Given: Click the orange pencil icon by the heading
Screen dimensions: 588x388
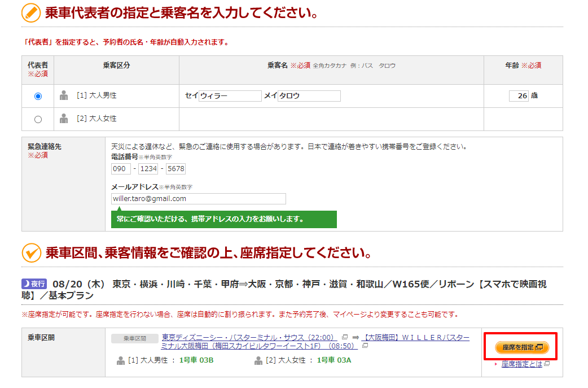Looking at the screenshot, I should click(x=31, y=13).
